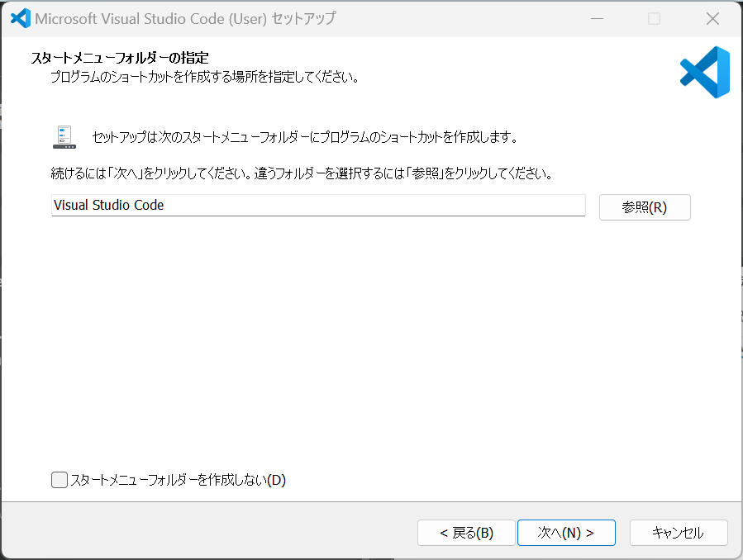This screenshot has height=560, width=743.
Task: Open the folder browser with 参照(R)
Action: pos(645,206)
